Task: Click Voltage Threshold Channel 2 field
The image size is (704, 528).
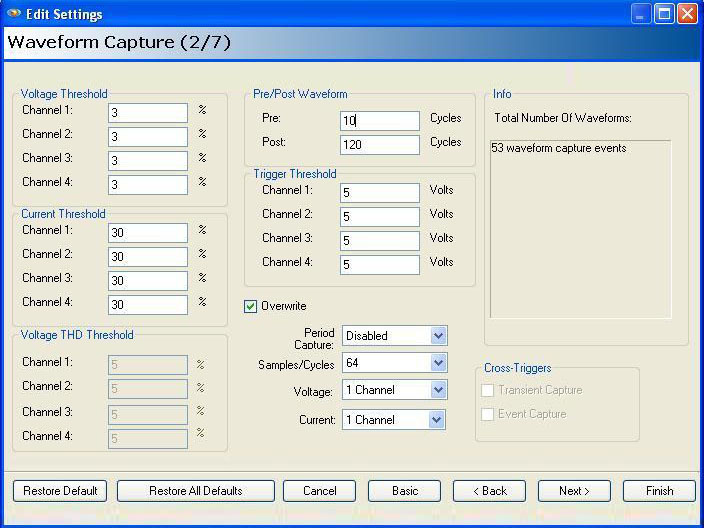Action: coord(148,136)
